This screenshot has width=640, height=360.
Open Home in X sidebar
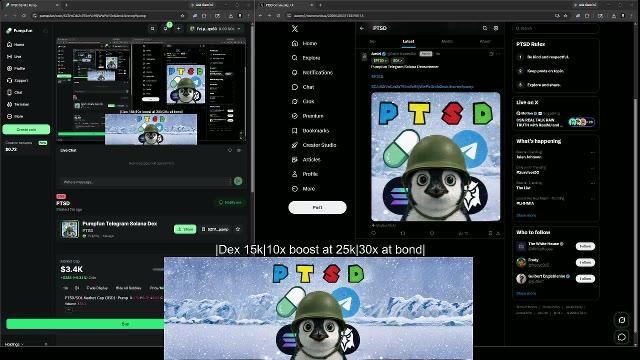(304, 43)
